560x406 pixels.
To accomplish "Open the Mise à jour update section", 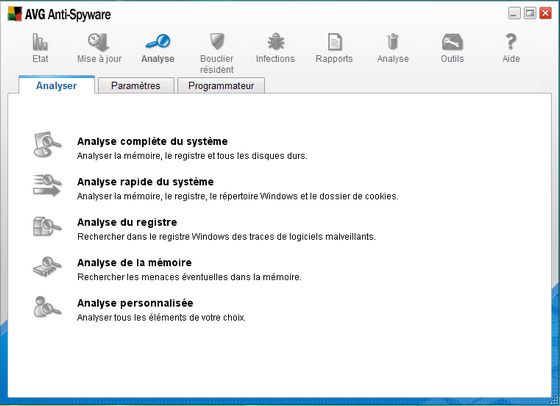I will tap(99, 48).
